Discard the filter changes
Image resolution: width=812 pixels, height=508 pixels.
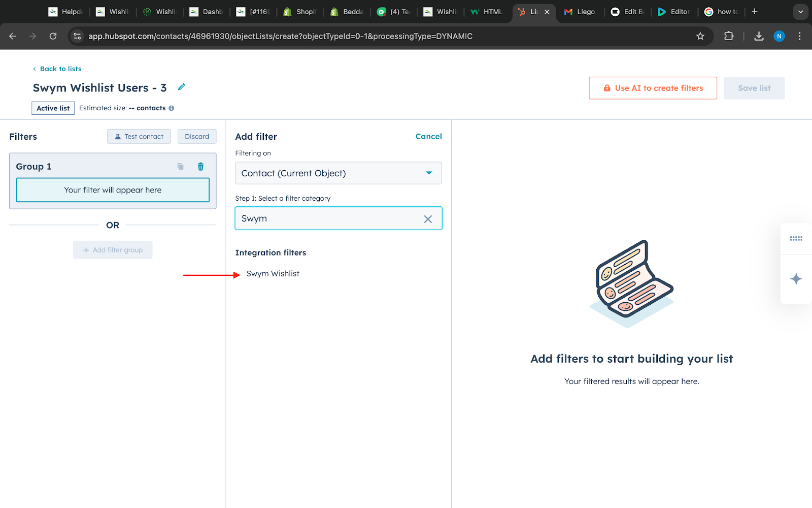pos(197,136)
